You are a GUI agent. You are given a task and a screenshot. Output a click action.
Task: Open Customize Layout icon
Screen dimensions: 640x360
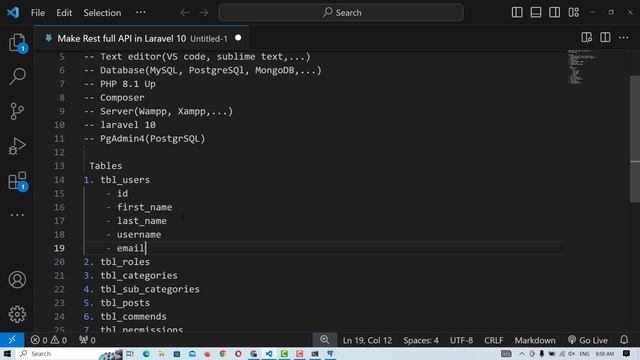click(573, 12)
